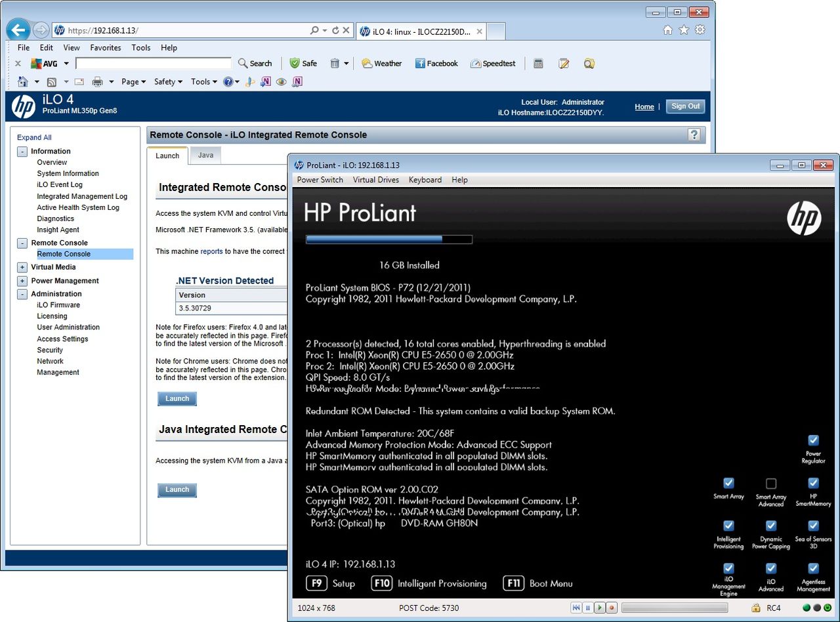Expand the Power Management tree section
This screenshot has height=622, width=840.
22,281
